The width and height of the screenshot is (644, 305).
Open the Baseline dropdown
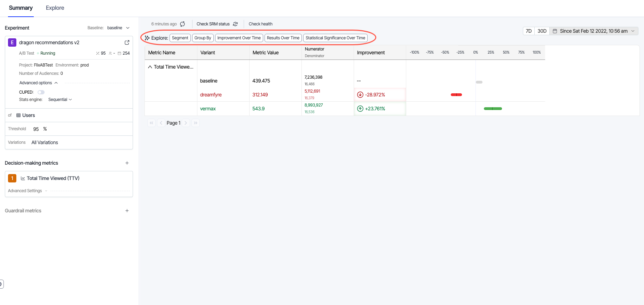(x=118, y=28)
